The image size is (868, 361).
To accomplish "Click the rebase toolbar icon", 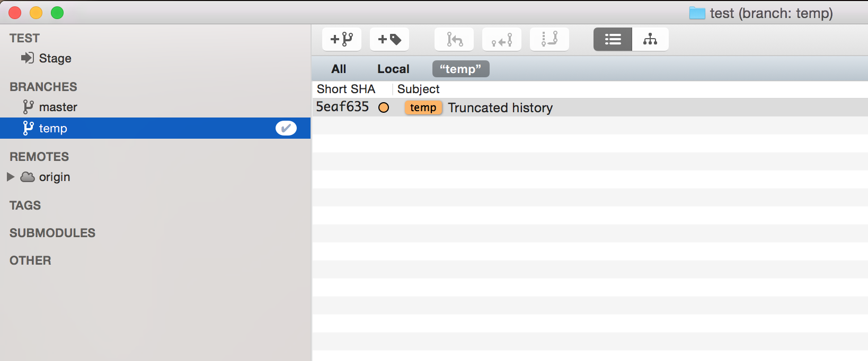I will [550, 39].
